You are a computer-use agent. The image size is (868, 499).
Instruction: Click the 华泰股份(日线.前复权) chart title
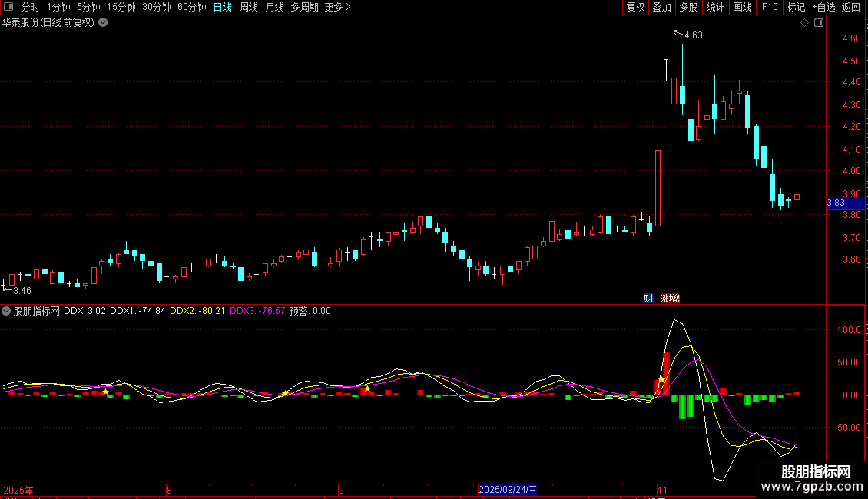point(48,23)
